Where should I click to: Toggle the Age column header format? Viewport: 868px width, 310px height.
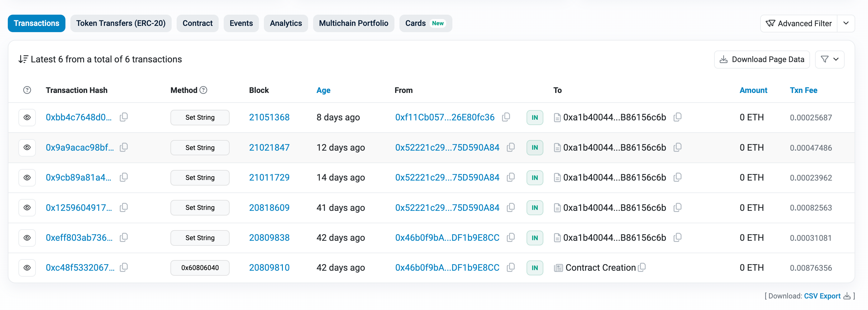click(323, 90)
